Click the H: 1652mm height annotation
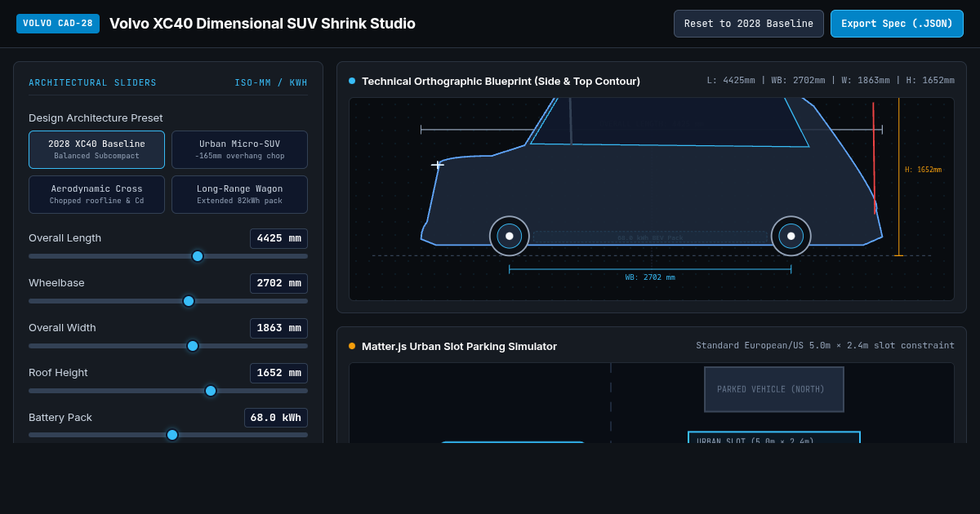The image size is (980, 514). (x=923, y=170)
